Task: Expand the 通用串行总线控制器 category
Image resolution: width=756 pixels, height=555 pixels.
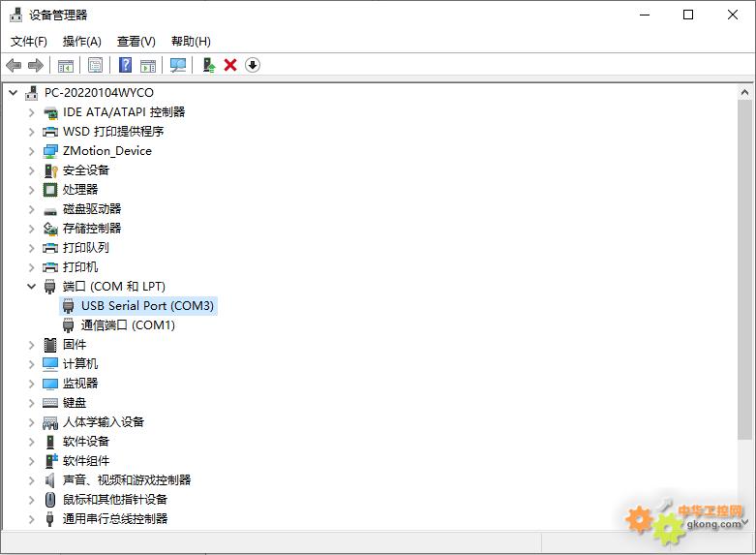Action: click(31, 519)
